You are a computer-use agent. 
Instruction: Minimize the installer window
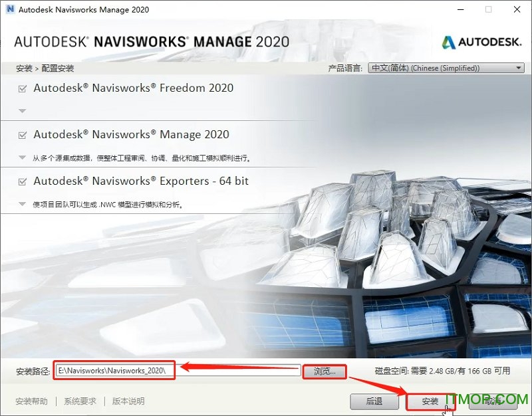(460, 9)
